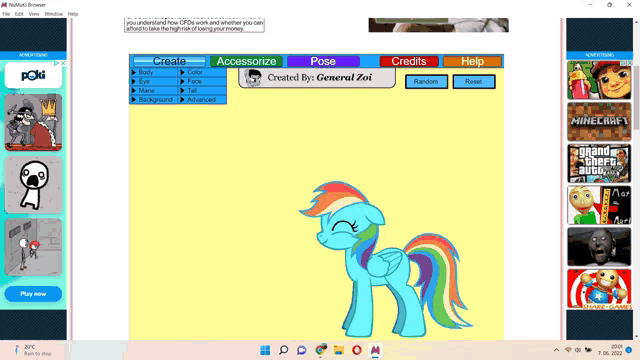Screen dimensions: 640x360
Task: Open the Credits tab
Action: (409, 61)
